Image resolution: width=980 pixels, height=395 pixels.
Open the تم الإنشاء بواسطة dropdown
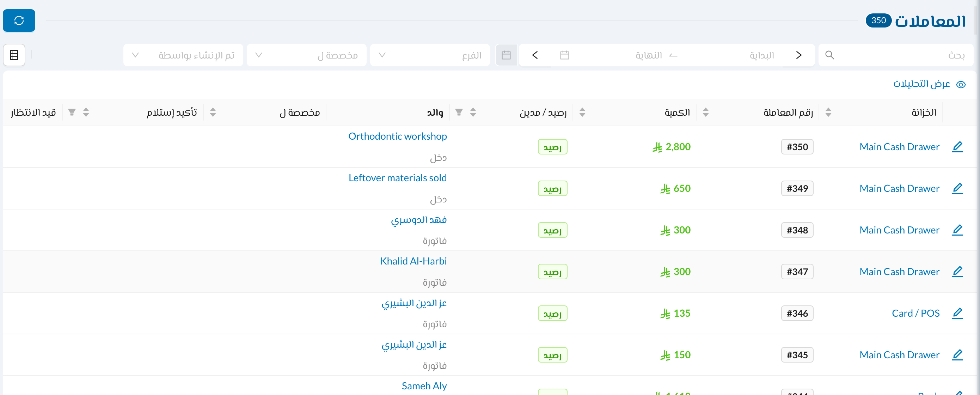point(183,55)
